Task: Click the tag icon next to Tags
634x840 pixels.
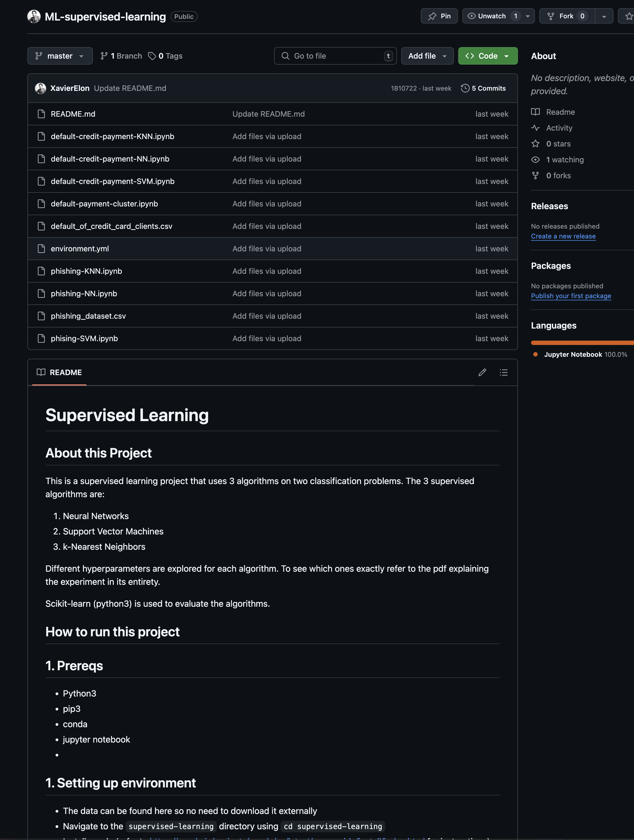Action: click(152, 56)
